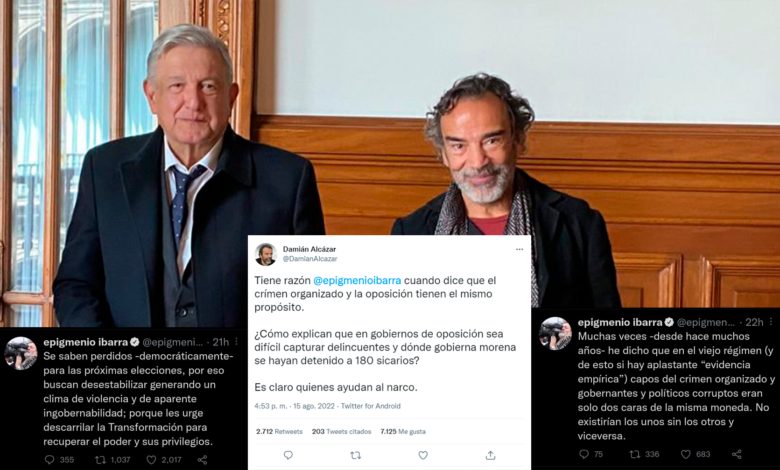Share the left epigmenio ibarra tweet
The width and height of the screenshot is (780, 470).
(202, 460)
